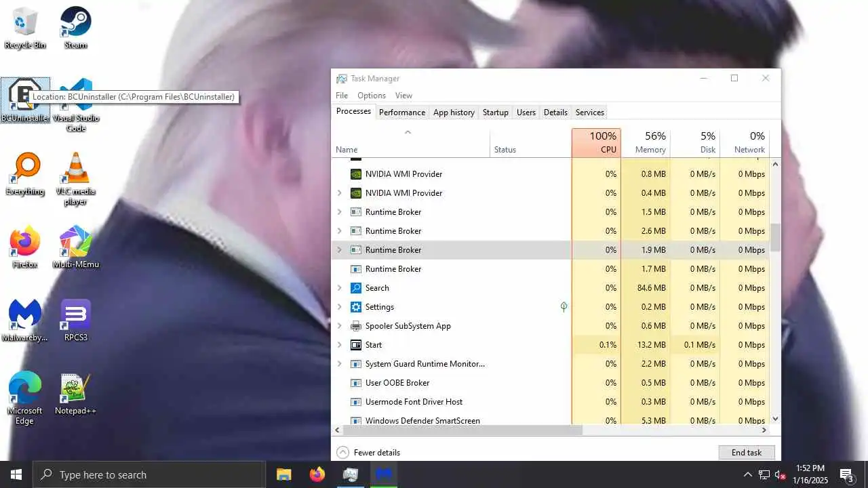Viewport: 868px width, 488px height.
Task: Click the vertical scrollbar up arrow in process list
Action: 775,165
